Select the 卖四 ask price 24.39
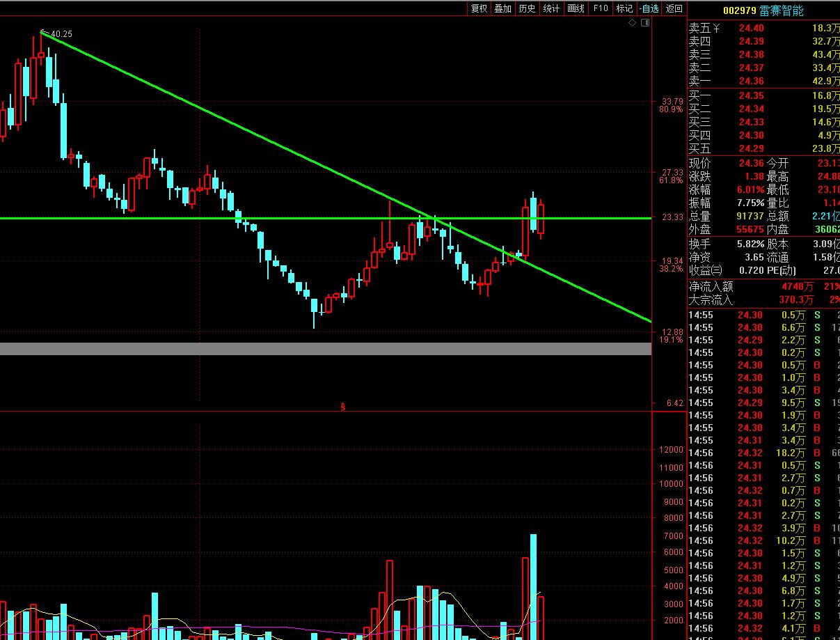This screenshot has width=840, height=640. point(751,42)
